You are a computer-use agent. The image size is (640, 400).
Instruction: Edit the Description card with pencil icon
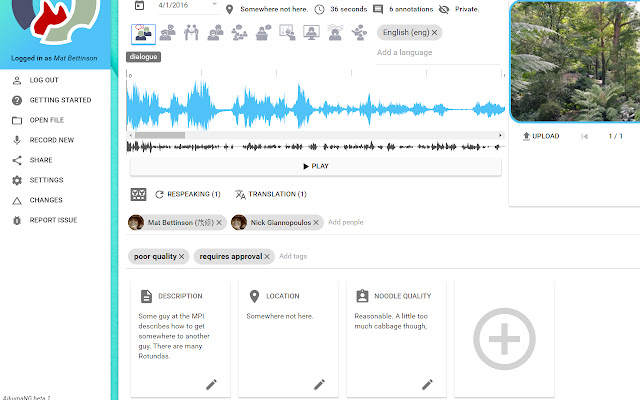tap(211, 384)
